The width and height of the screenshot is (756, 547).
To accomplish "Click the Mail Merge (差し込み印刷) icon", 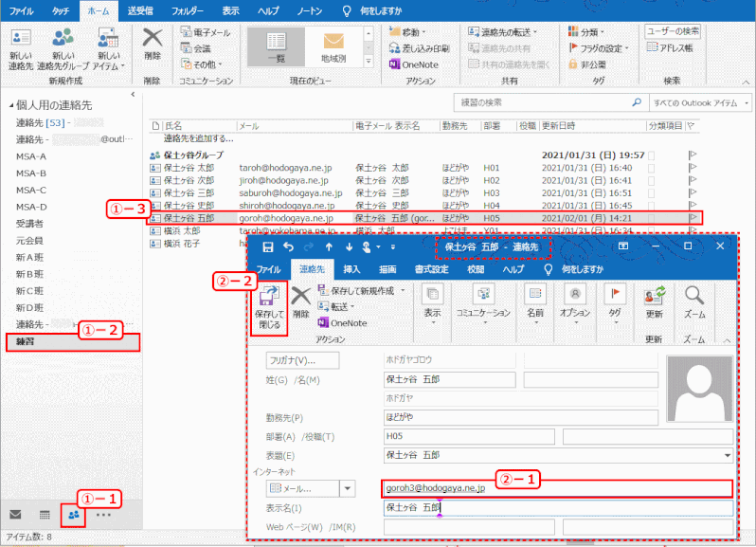I will tap(394, 48).
